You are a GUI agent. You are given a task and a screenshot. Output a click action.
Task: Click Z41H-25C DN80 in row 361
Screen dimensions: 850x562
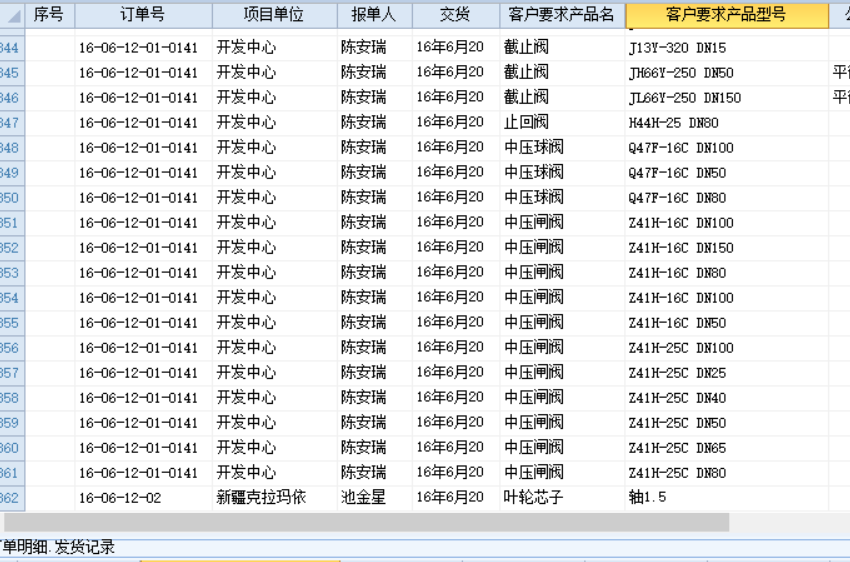click(x=726, y=473)
